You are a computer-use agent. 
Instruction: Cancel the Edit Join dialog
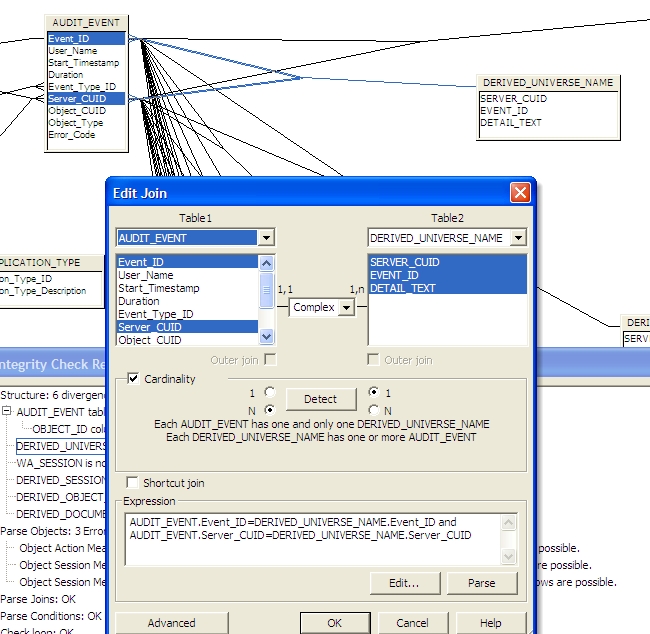(412, 623)
